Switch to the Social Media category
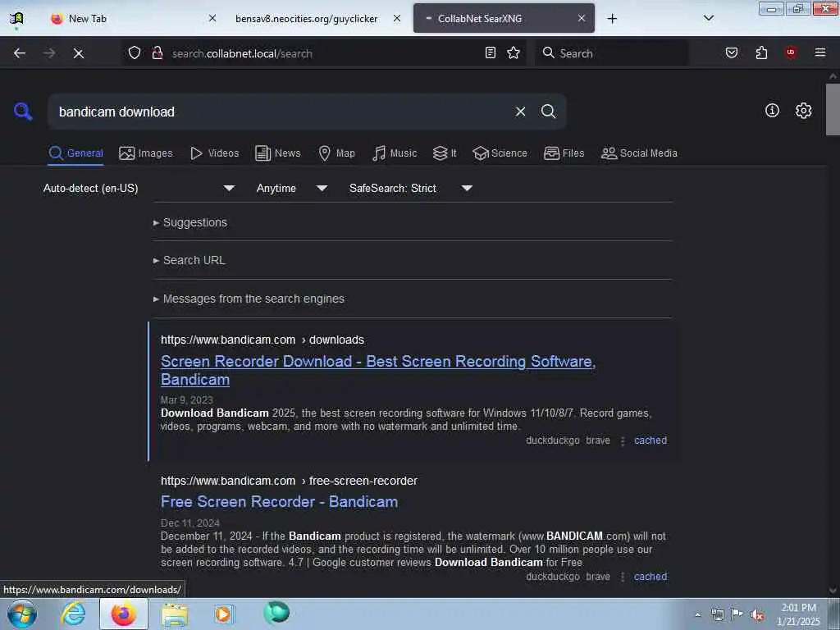 639,153
